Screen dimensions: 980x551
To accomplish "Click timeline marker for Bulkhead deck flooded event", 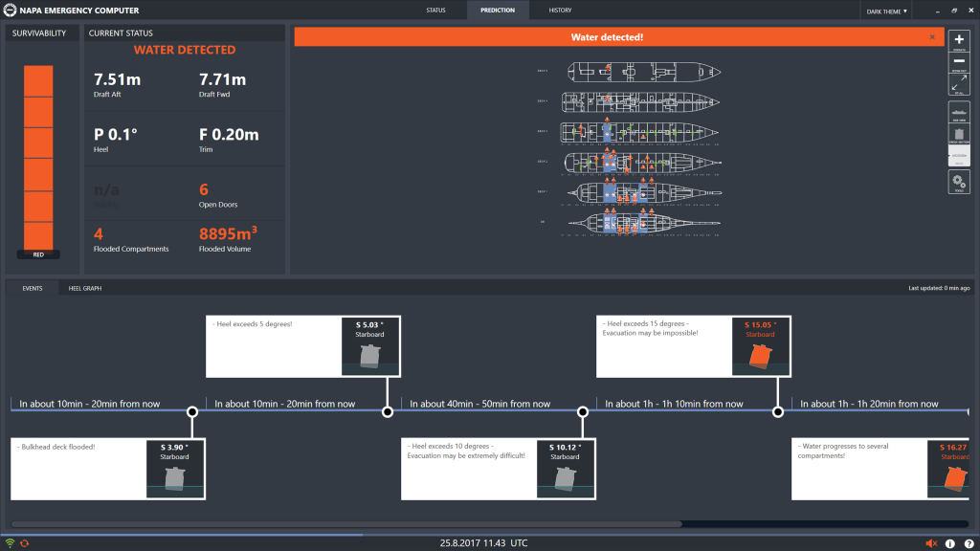I will (192, 411).
